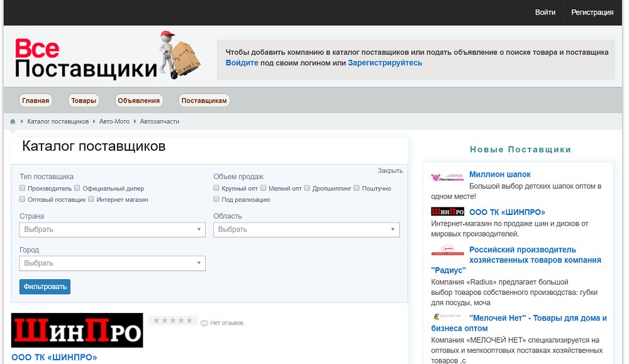Image resolution: width=629 pixels, height=364 pixels.
Task: Open ООО ТК «ШИНПРО» listing title link
Action: pos(54,357)
